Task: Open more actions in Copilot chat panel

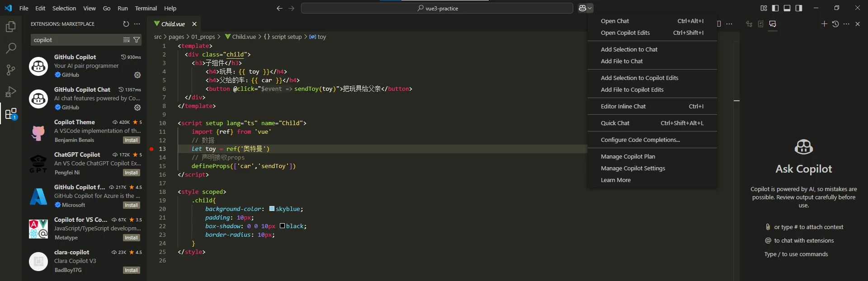Action: pos(846,24)
